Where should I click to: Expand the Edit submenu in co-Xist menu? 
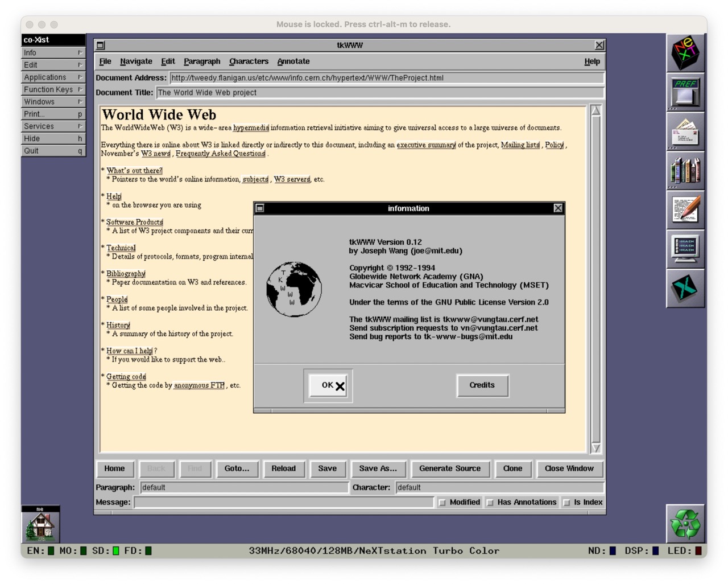point(53,65)
